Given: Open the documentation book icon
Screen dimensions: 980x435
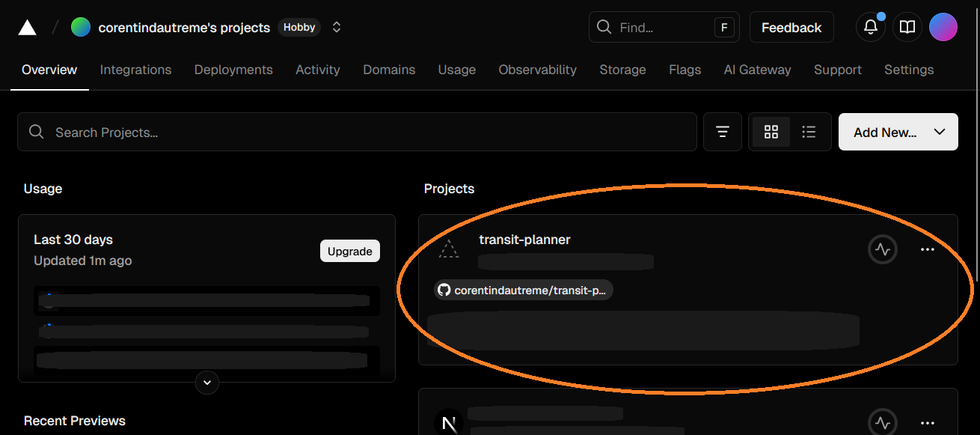Looking at the screenshot, I should click(907, 28).
